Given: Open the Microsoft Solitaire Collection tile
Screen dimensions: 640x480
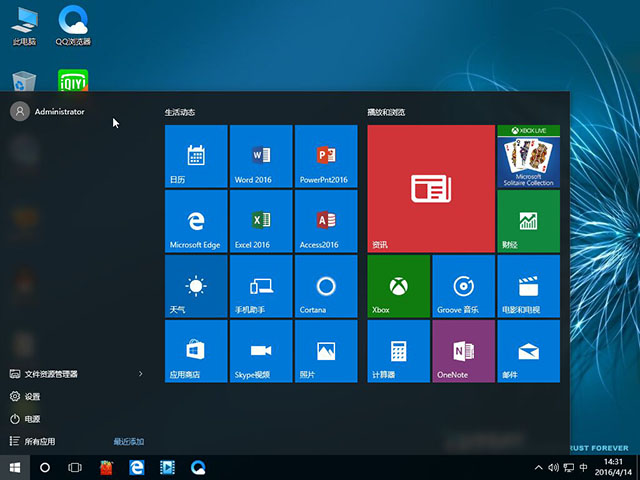Looking at the screenshot, I should (x=528, y=156).
